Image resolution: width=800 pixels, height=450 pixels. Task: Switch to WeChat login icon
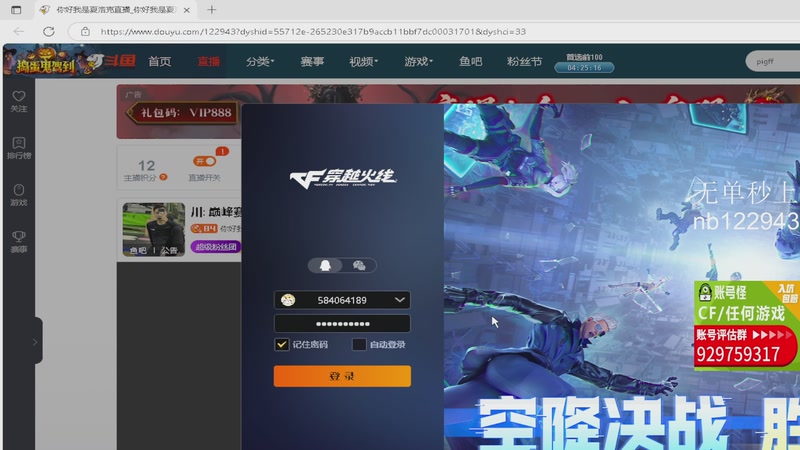pyautogui.click(x=359, y=265)
